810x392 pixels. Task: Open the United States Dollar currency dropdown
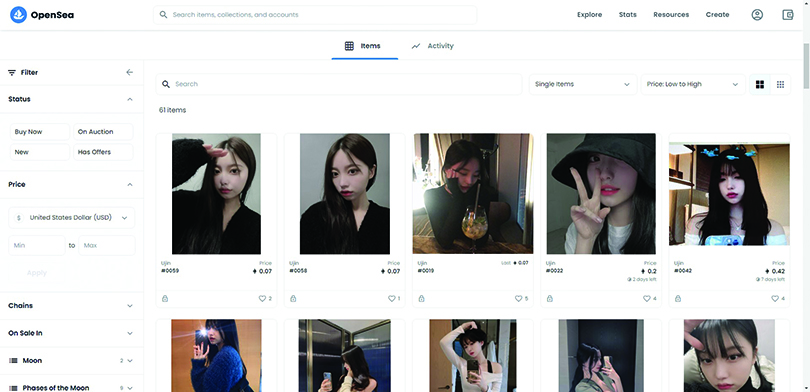coord(71,218)
